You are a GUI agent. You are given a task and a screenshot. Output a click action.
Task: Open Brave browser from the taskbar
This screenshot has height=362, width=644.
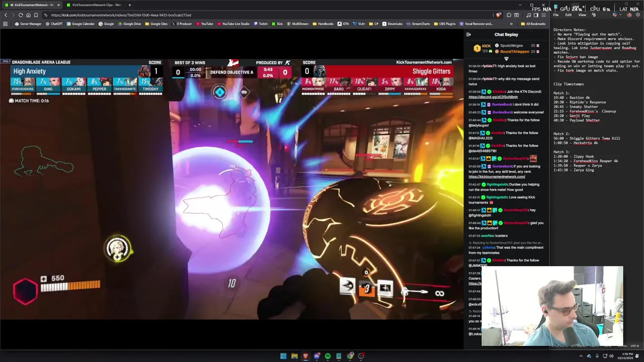(x=305, y=356)
